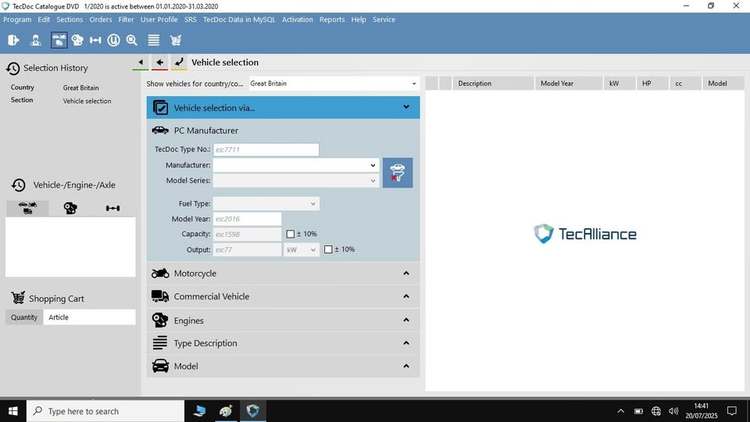This screenshot has height=422, width=750.
Task: Click the Shopping Cart panel icon
Action: pyautogui.click(x=18, y=298)
